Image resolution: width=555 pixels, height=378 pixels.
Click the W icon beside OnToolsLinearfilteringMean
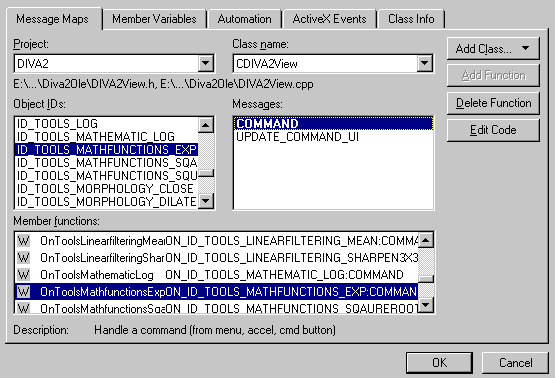[23, 241]
